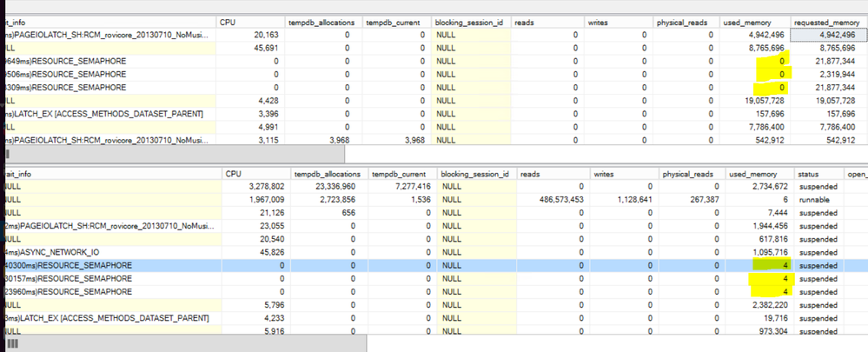Click the tempdb_allocations header in the upper grid
868x352 pixels.
323,22
